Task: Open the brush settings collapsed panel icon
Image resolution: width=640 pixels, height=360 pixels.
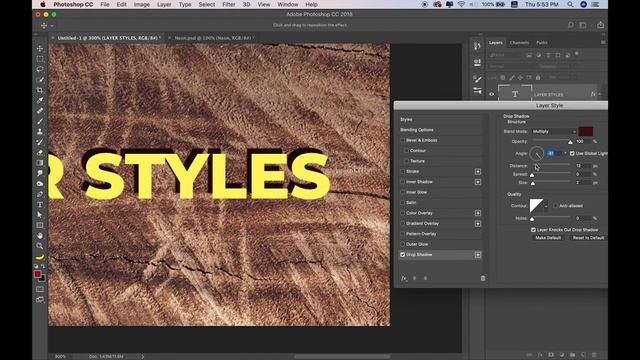Action: point(477,78)
